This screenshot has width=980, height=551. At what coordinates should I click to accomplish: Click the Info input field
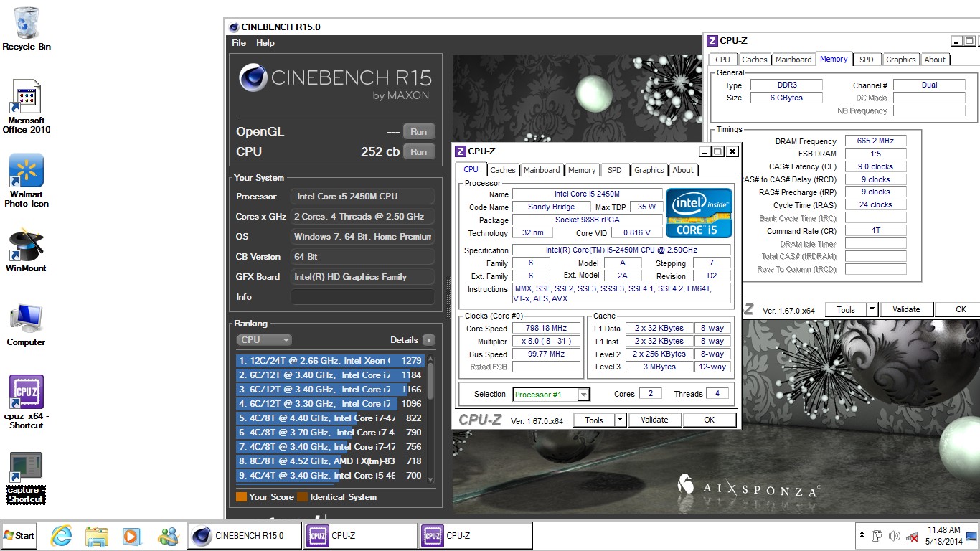362,296
